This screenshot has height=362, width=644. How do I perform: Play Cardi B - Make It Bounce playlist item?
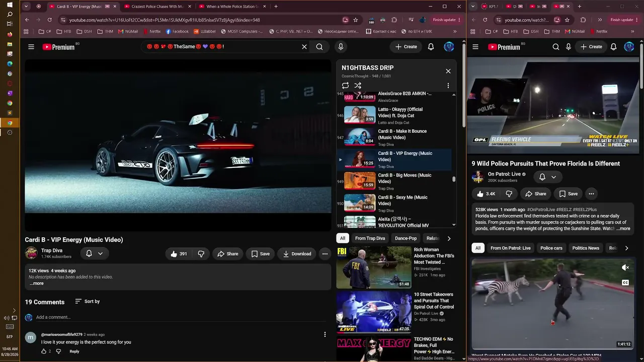click(395, 137)
